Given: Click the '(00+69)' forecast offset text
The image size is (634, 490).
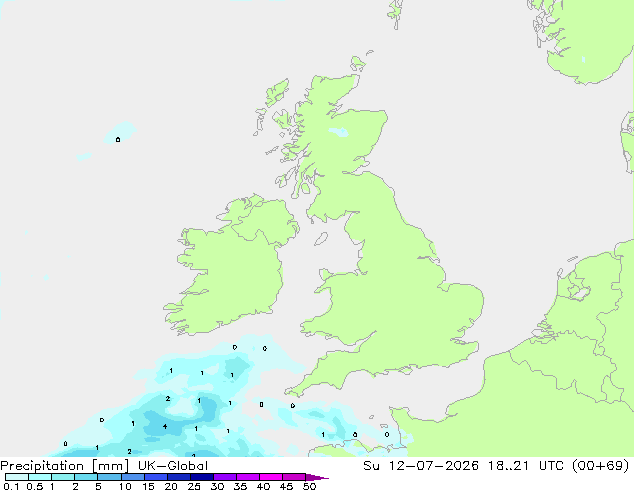Looking at the screenshot, I should (600, 466).
